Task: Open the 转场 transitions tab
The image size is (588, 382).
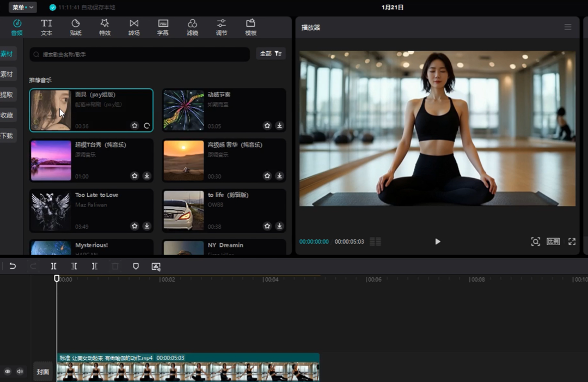Action: coord(134,27)
